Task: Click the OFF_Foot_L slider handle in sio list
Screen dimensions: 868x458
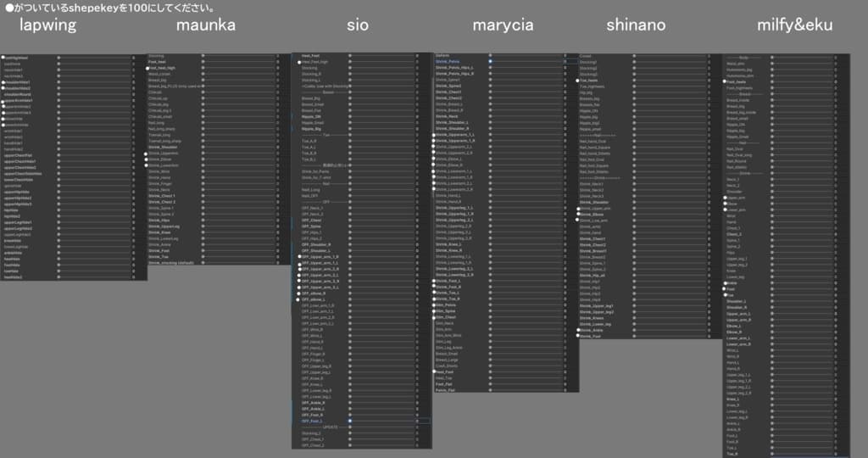Action: 350,421
